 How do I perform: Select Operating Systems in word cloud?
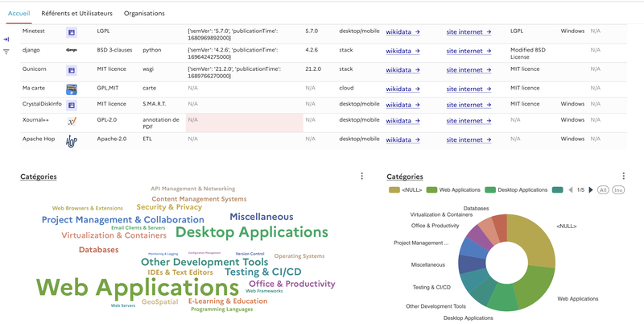(299, 255)
